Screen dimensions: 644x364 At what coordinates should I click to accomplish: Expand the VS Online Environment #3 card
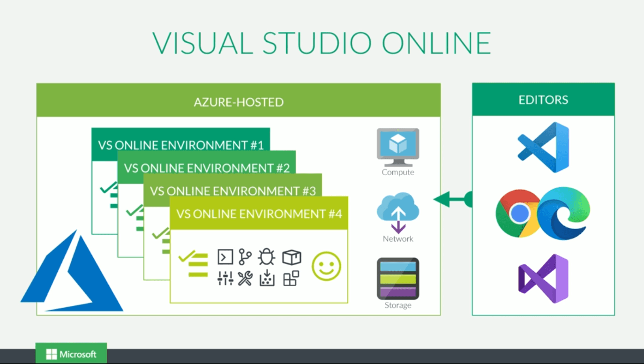[233, 191]
